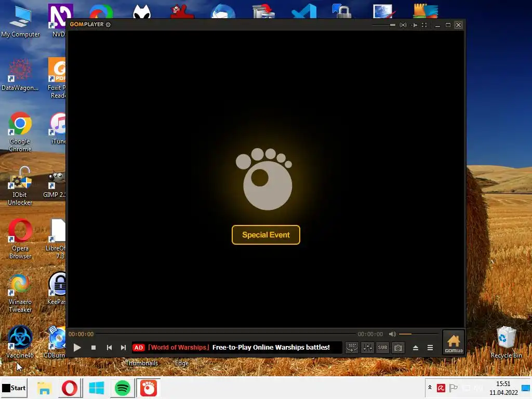The image size is (532, 399).
Task: Launch Google Chrome from desktop
Action: 20,132
